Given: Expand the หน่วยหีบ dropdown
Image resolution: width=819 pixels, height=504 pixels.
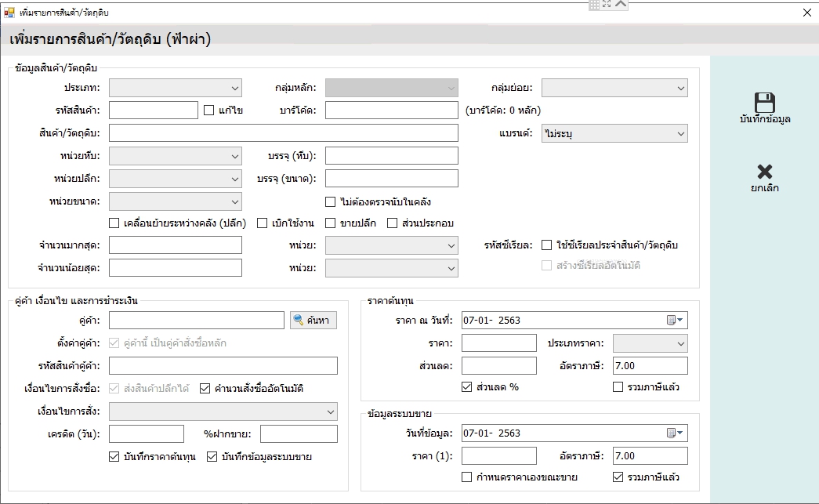Looking at the screenshot, I should coord(176,156).
